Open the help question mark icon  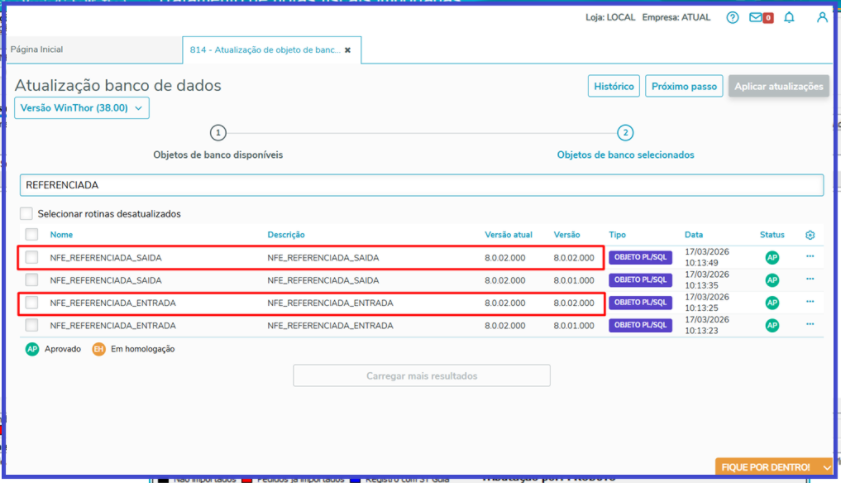point(732,18)
